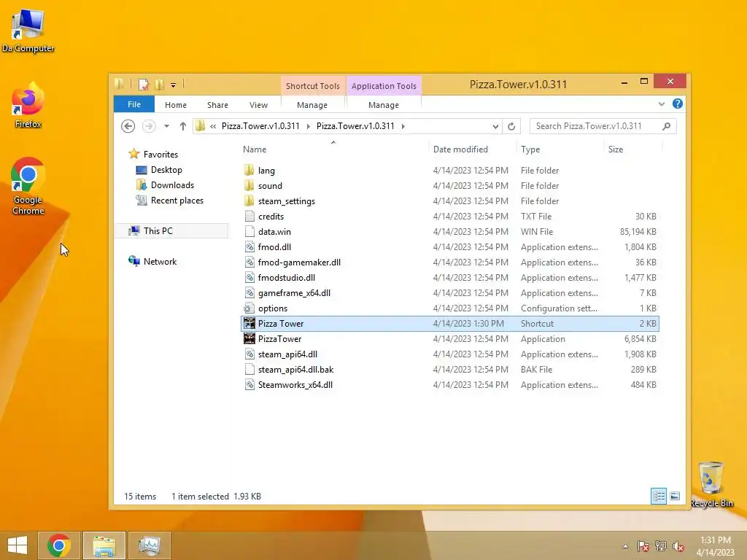Click the search magnifier icon
Viewport: 747px width, 560px height.
tap(667, 126)
